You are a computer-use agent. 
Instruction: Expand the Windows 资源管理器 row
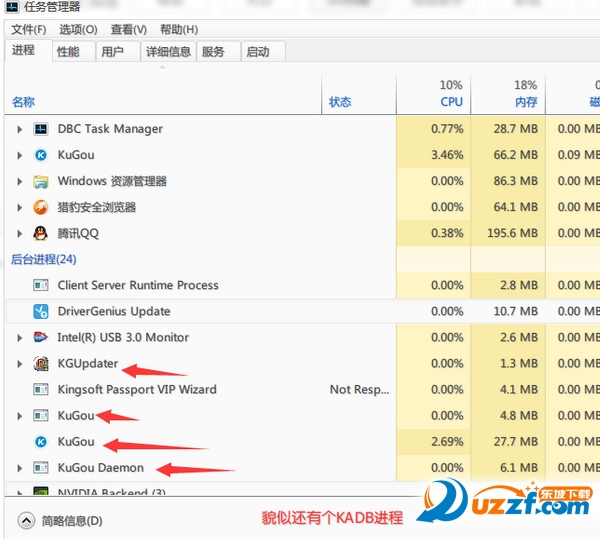pyautogui.click(x=20, y=181)
